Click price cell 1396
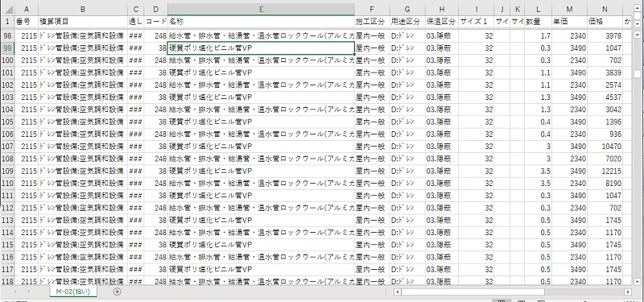 tap(605, 122)
